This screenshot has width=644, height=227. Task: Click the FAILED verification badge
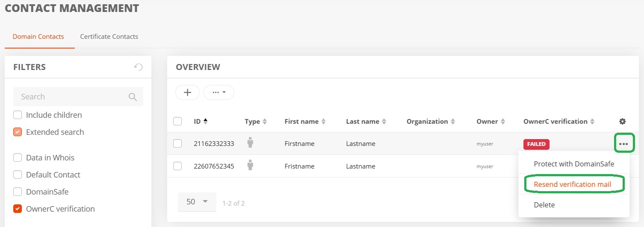(x=536, y=144)
